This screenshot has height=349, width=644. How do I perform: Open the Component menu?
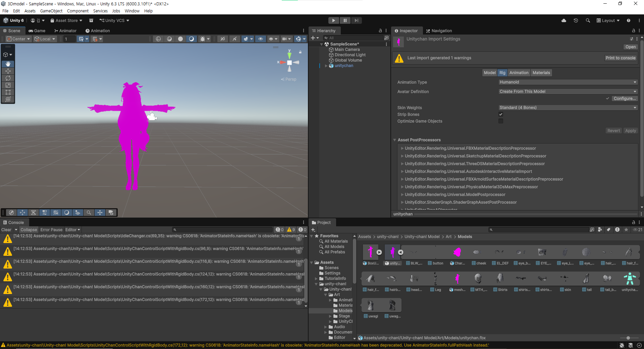[x=78, y=11]
